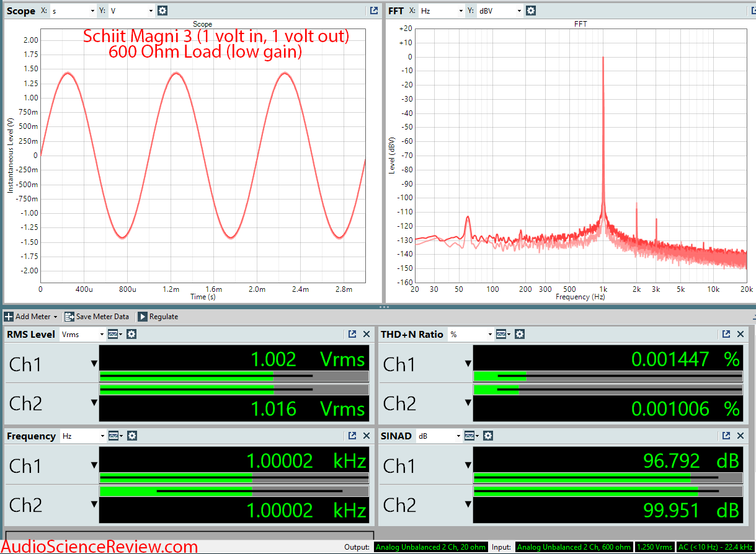Pop out the RMS Level meter
The height and width of the screenshot is (554, 756).
point(352,334)
